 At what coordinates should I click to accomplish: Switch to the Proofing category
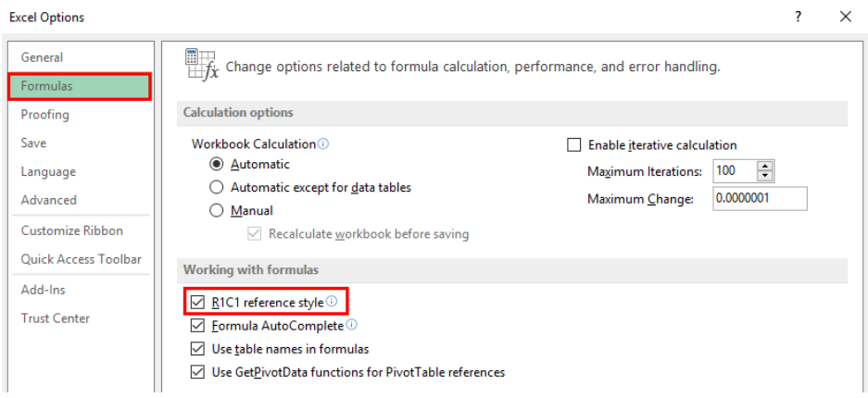coord(44,115)
